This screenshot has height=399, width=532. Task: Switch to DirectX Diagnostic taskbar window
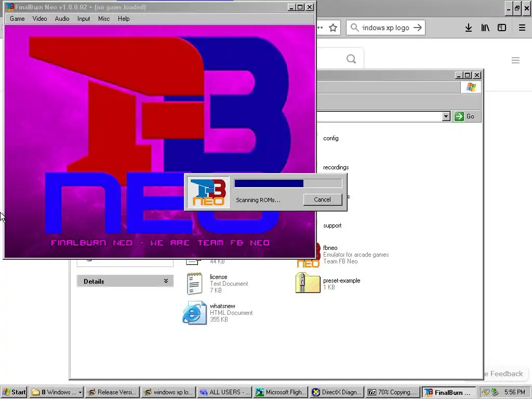(x=337, y=392)
